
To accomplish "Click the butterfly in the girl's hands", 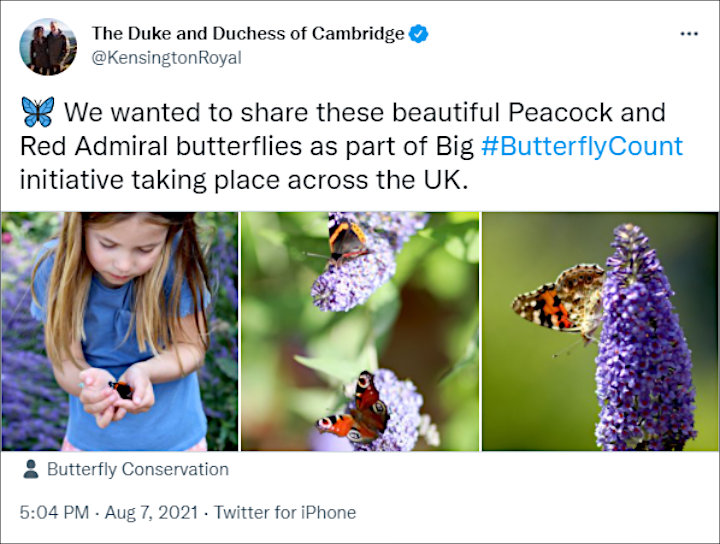I will tap(121, 389).
